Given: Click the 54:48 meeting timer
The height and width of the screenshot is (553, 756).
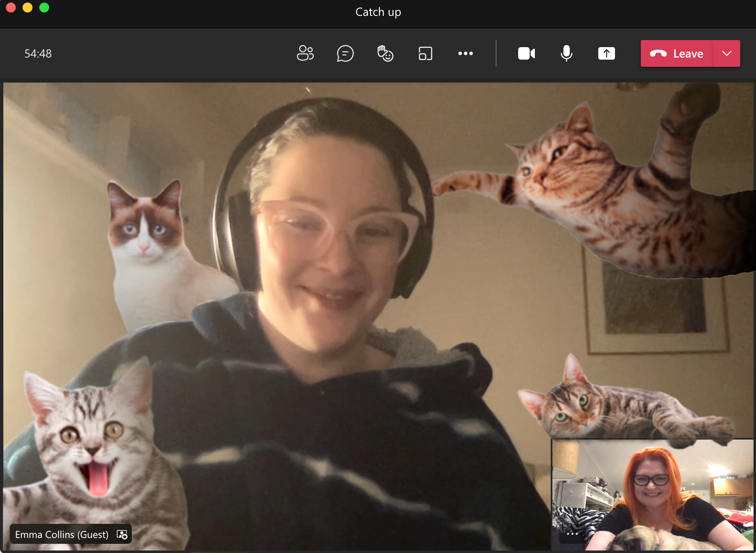Looking at the screenshot, I should click(38, 53).
